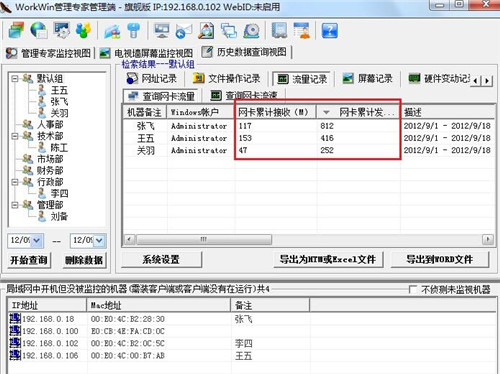Click the computer monitor icon in toolbar

[162, 31]
